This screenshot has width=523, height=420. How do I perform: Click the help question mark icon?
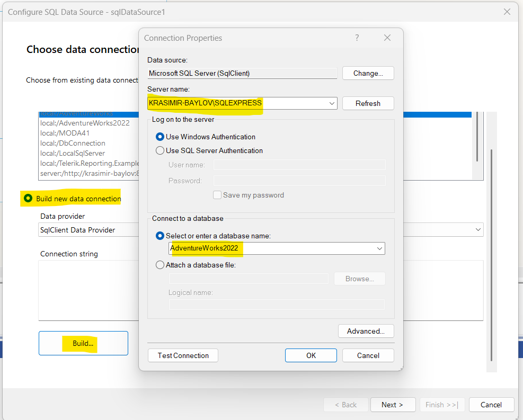tap(357, 38)
